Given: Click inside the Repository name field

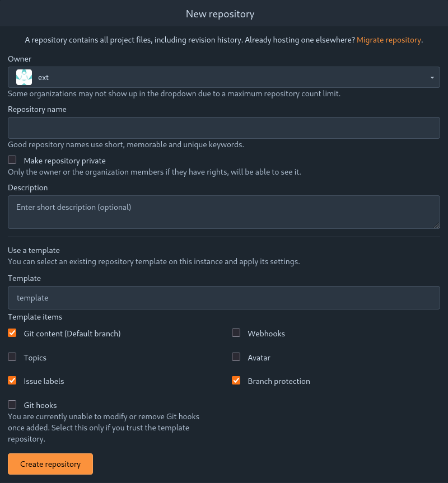Looking at the screenshot, I should coord(224,128).
